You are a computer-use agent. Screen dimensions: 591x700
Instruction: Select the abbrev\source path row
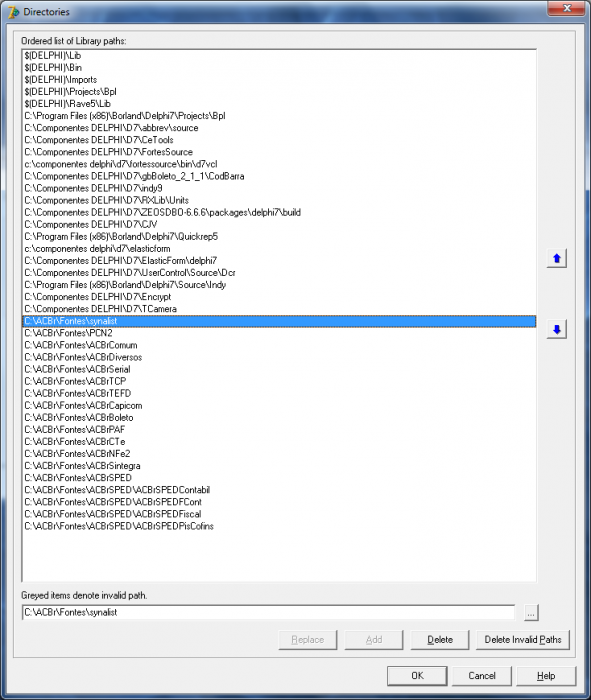[x=279, y=128]
